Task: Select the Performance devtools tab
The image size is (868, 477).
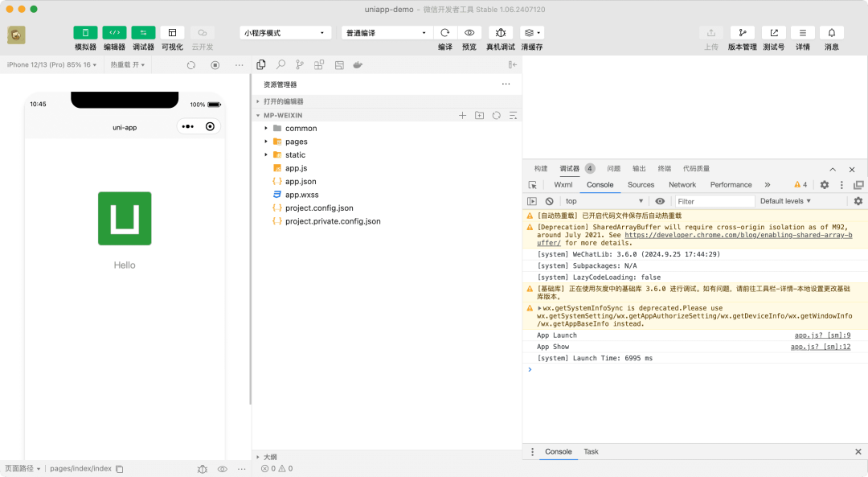Action: [731, 184]
